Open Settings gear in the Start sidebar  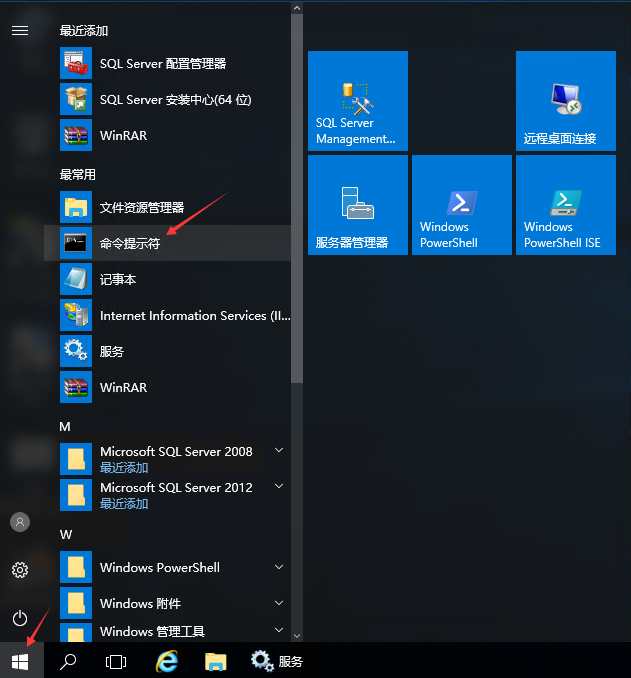[x=20, y=570]
